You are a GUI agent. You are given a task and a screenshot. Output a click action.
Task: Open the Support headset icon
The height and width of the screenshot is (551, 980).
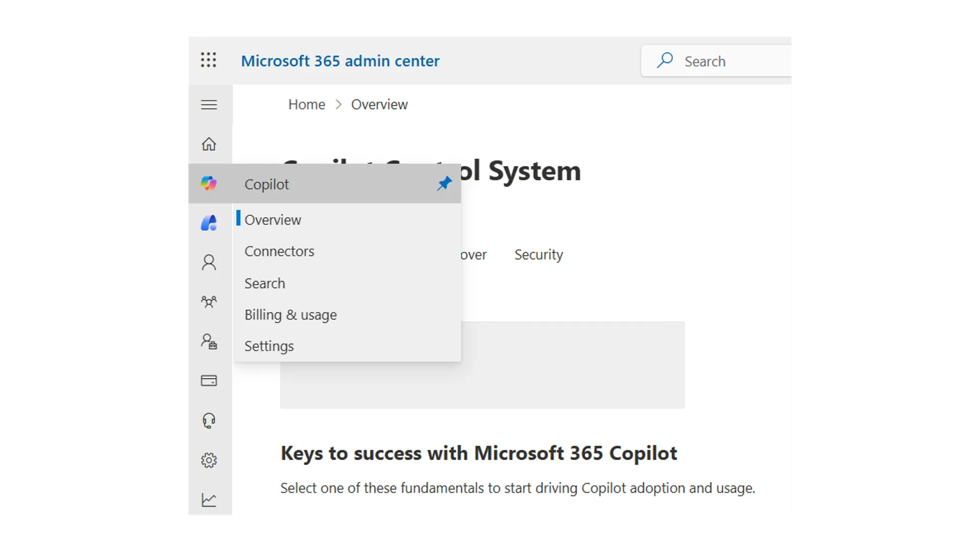209,420
